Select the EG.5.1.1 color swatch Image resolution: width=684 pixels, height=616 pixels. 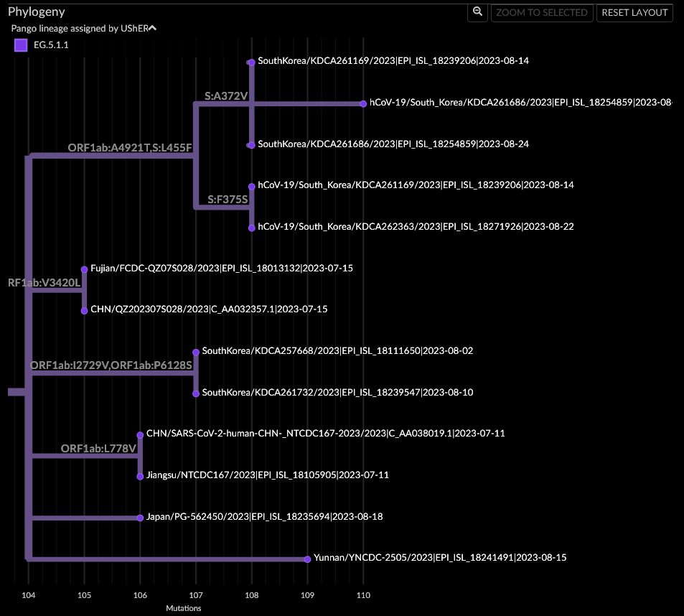click(x=20, y=44)
